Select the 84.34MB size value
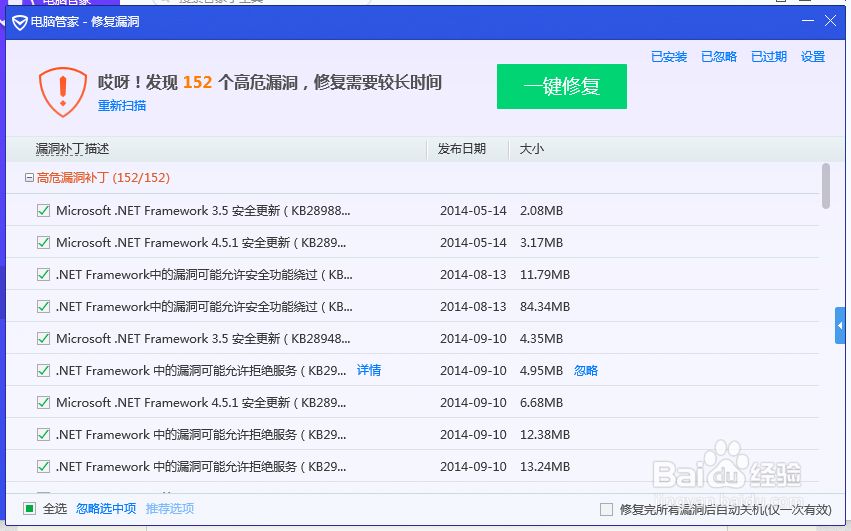The width and height of the screenshot is (851, 531). coord(545,307)
